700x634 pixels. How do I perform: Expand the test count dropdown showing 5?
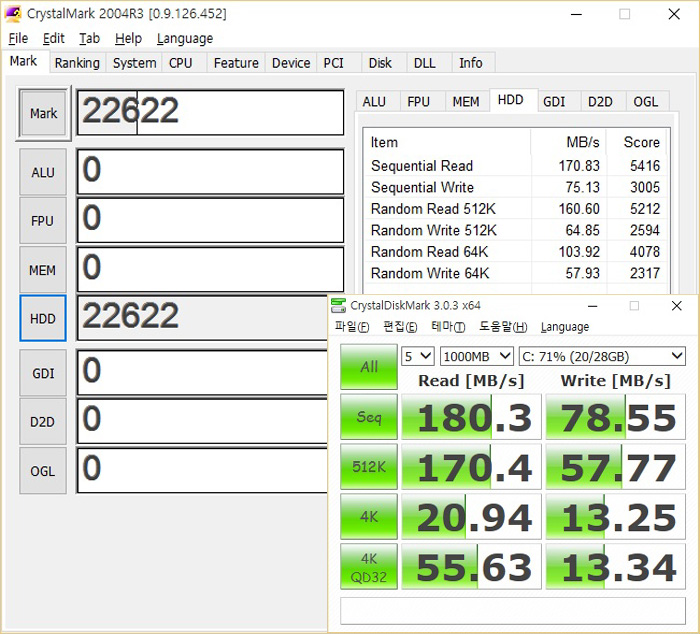pos(417,356)
